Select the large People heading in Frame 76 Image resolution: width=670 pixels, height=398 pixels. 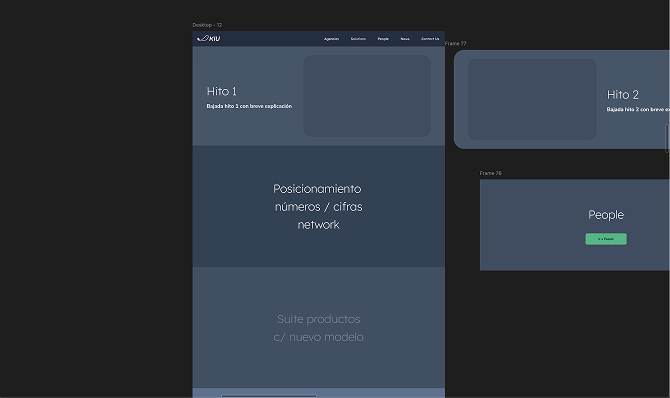(x=606, y=215)
